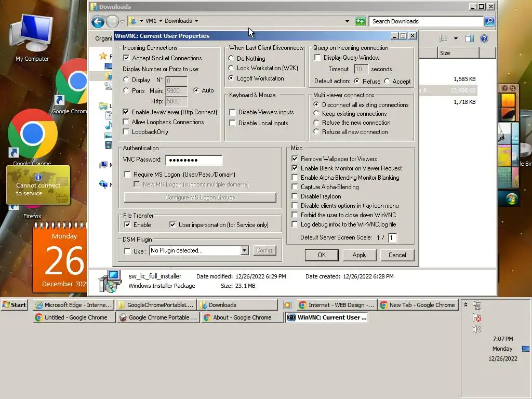Toggle the Enable JavaViewer (Http Connect) checkbox
Viewport: 532px width, 399px height.
126,112
